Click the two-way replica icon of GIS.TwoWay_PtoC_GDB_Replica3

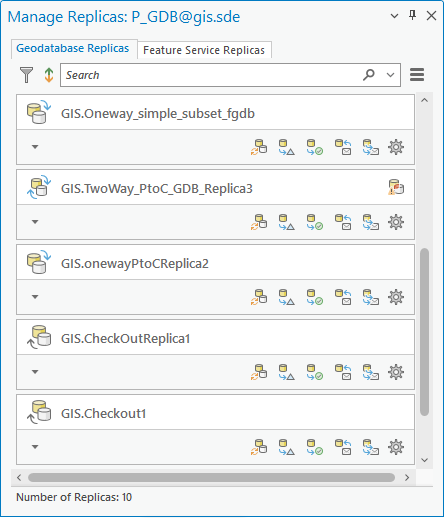(39, 187)
